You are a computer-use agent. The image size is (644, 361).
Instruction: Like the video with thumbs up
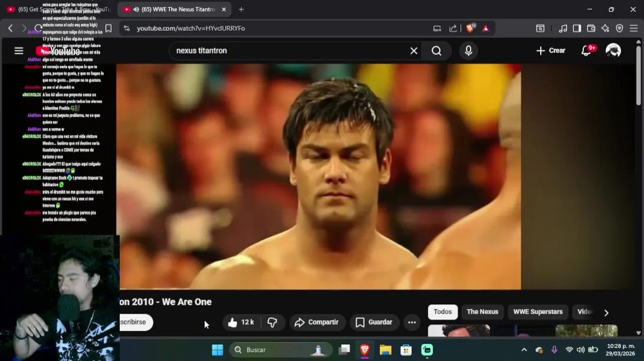[241, 322]
